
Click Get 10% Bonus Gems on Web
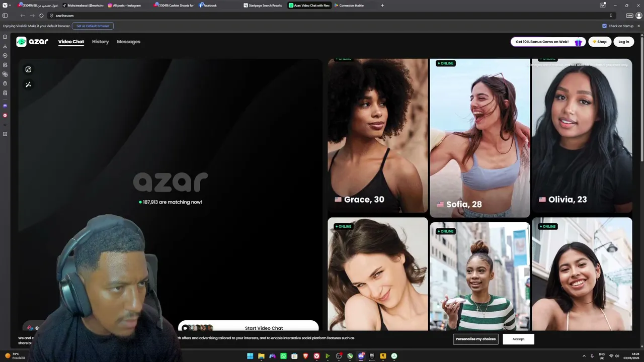548,42
